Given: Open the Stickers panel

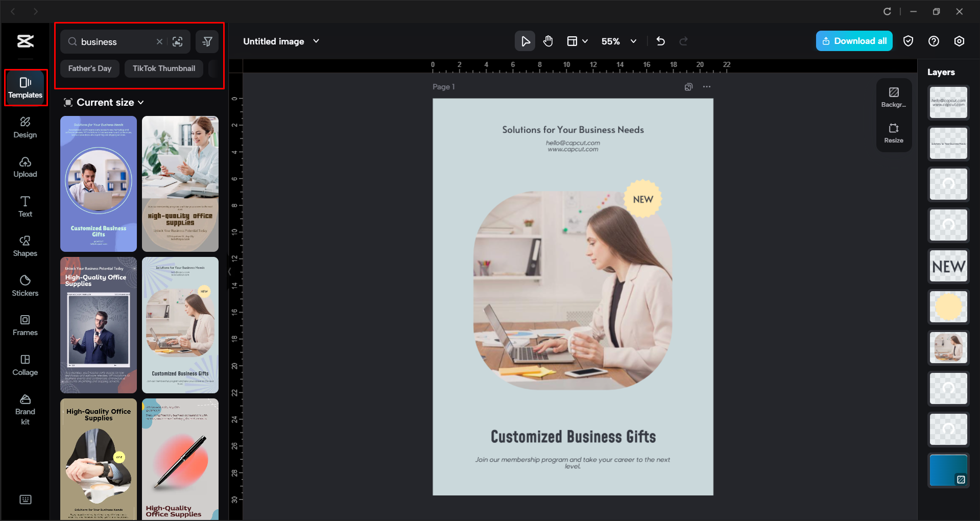Looking at the screenshot, I should click(x=25, y=285).
